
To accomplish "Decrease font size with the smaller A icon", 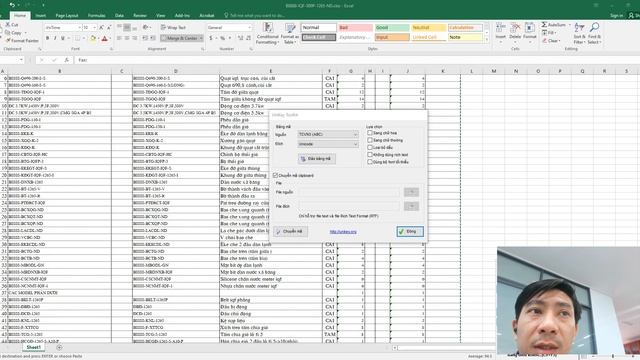I will pyautogui.click(x=109, y=27).
